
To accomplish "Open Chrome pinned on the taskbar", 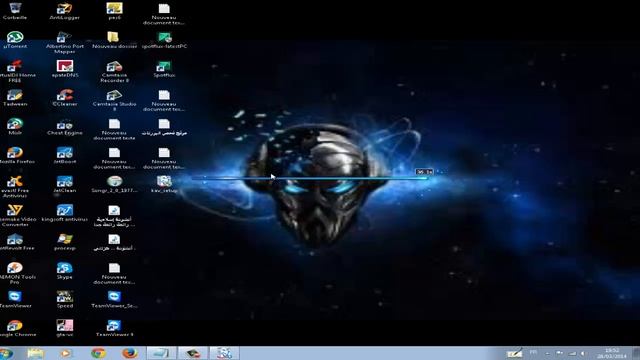I will pyautogui.click(x=98, y=353).
